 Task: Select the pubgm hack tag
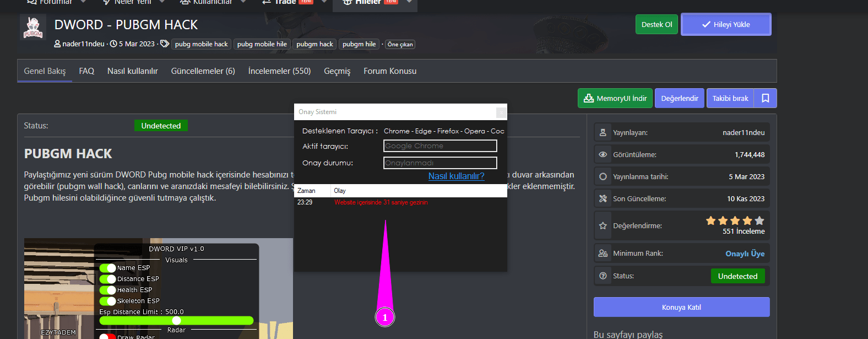pos(314,44)
